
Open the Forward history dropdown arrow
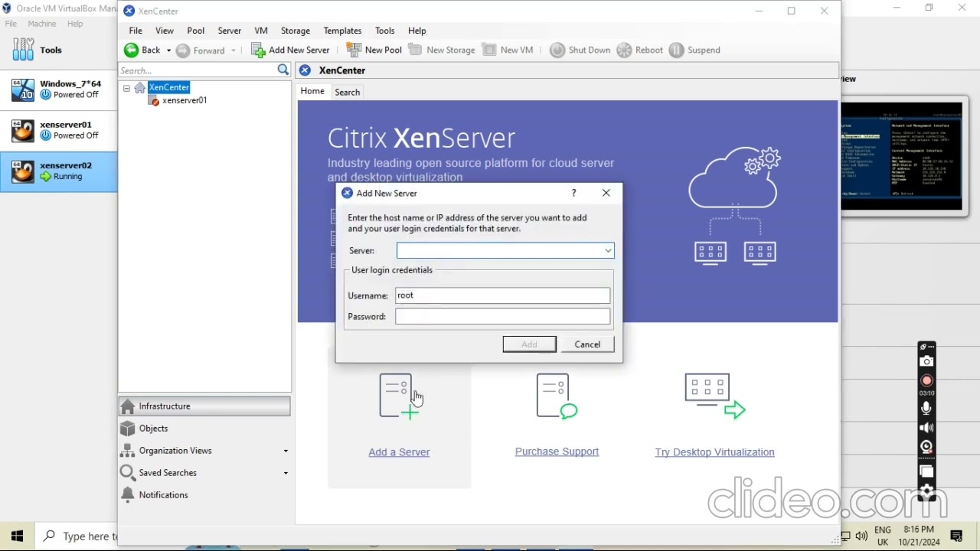234,51
